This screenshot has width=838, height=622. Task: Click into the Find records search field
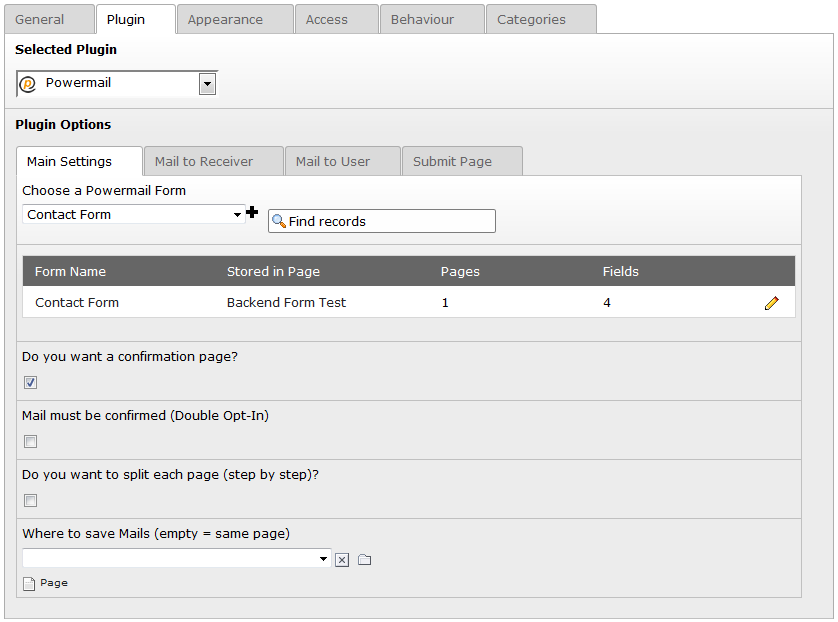(390, 221)
